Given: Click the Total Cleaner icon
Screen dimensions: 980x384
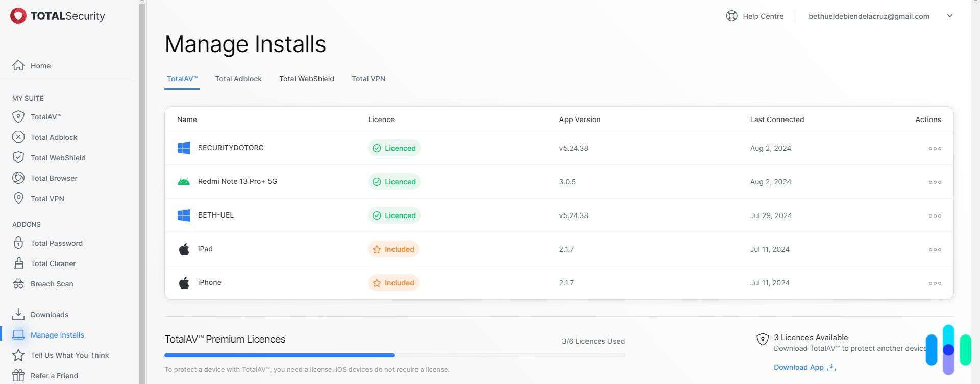Looking at the screenshot, I should 18,263.
